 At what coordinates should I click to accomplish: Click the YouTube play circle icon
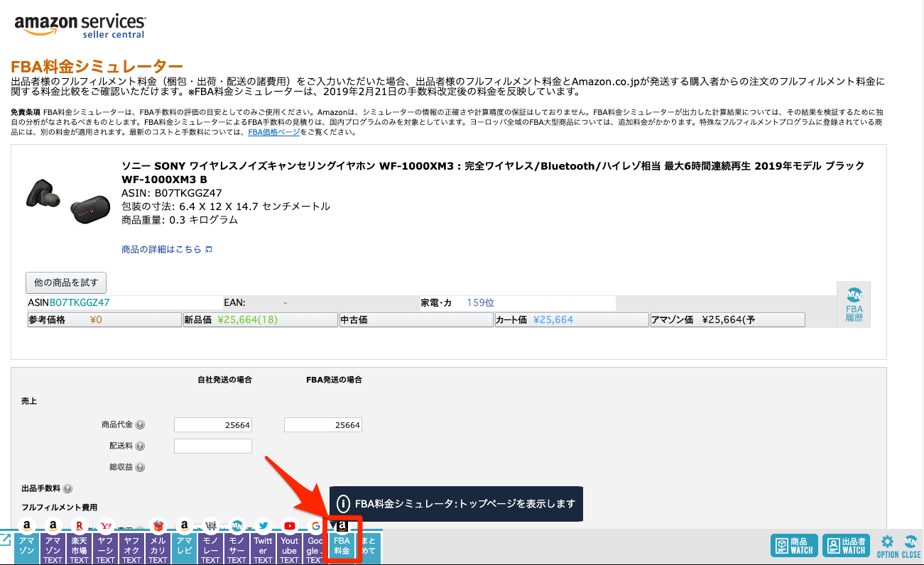290,526
